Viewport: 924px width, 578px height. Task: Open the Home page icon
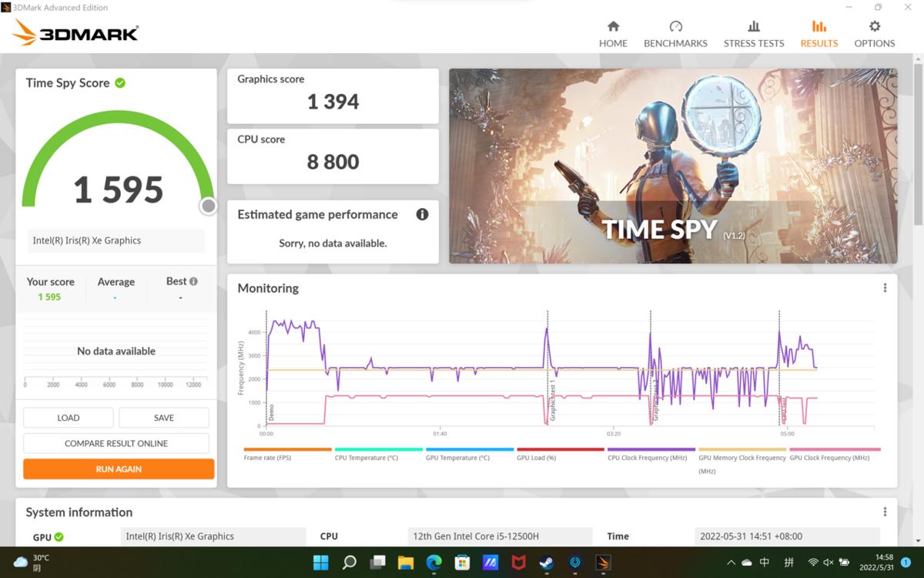coord(613,26)
